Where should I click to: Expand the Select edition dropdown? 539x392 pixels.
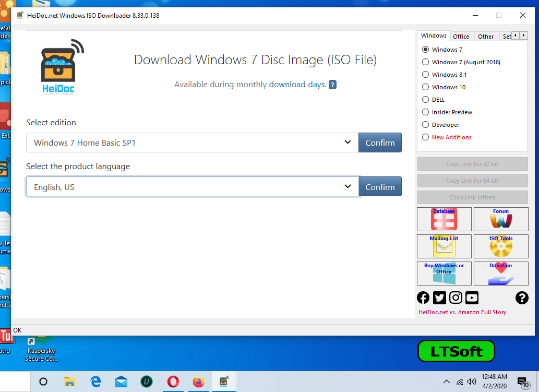click(x=193, y=142)
